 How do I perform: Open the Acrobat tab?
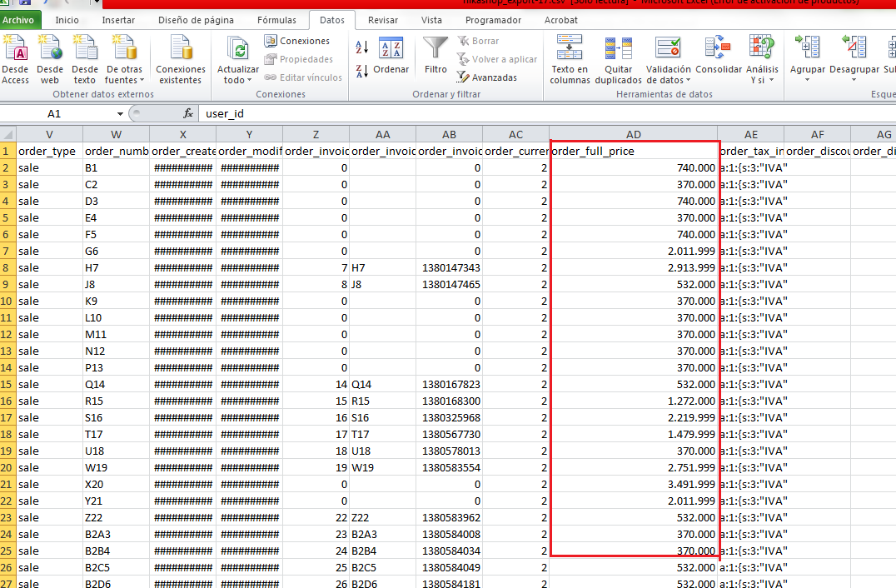[560, 20]
